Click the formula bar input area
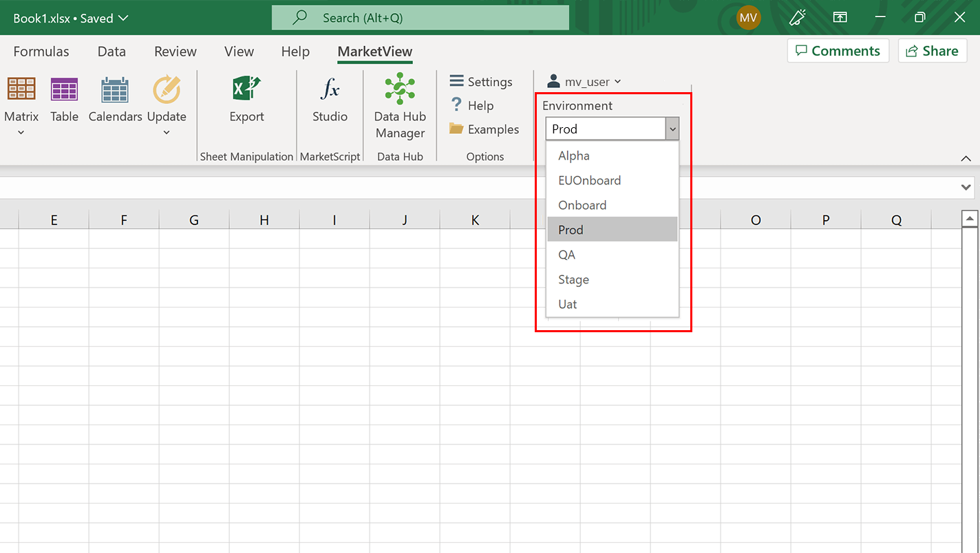This screenshot has height=553, width=980. click(x=479, y=187)
